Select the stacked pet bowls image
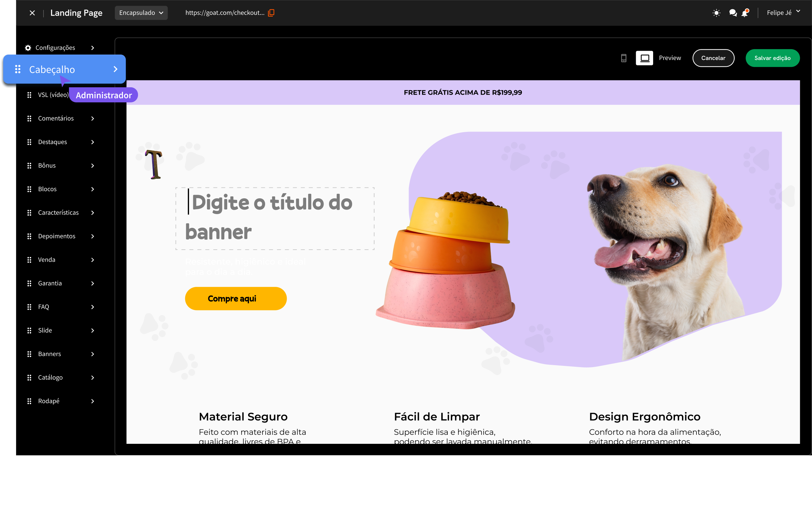This screenshot has width=812, height=507. click(x=445, y=260)
